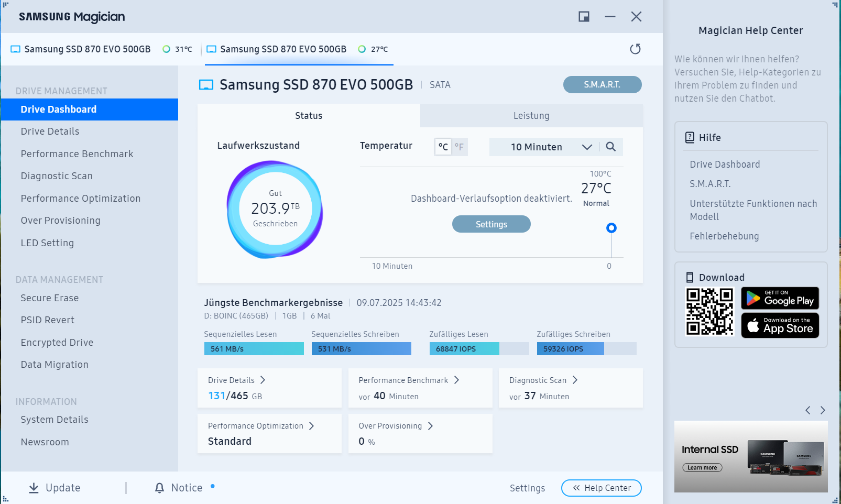Click the Internal SSD Learn more banner
841x504 pixels.
point(751,456)
